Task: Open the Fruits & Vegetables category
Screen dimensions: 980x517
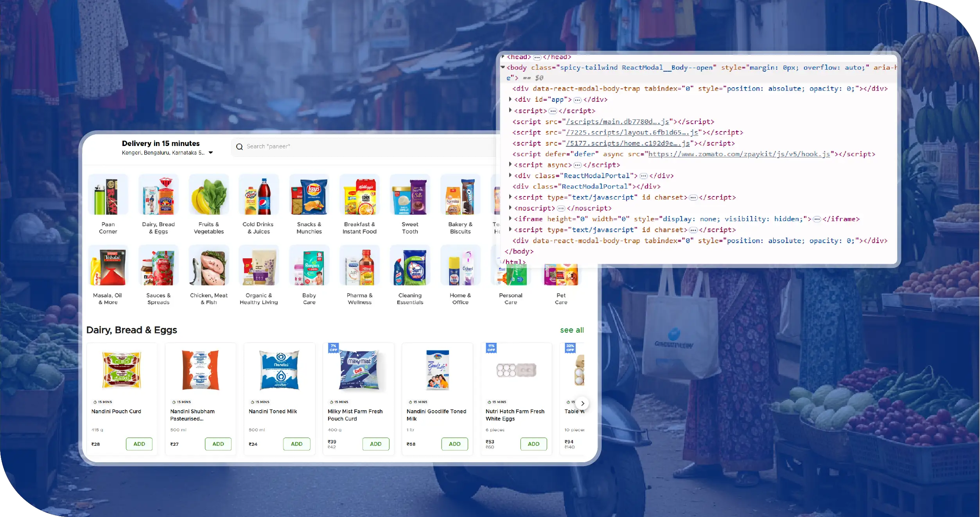Action: (209, 195)
